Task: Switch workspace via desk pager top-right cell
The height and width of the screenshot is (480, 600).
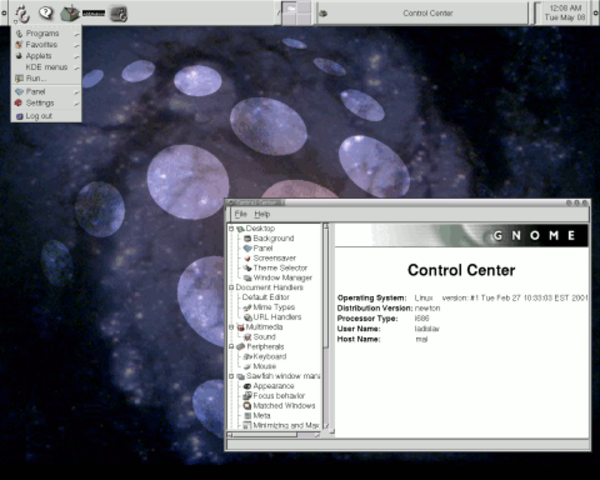Action: click(x=304, y=7)
